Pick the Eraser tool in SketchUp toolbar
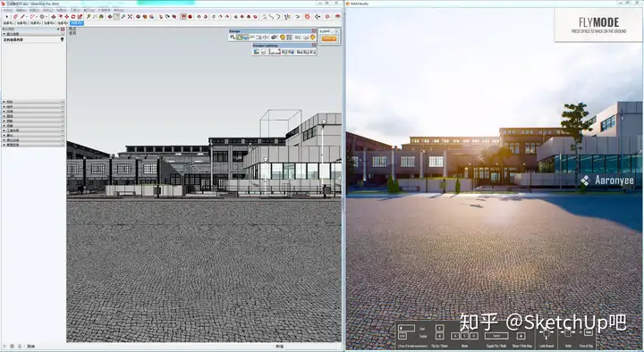The width and height of the screenshot is (644, 352). click(x=15, y=16)
